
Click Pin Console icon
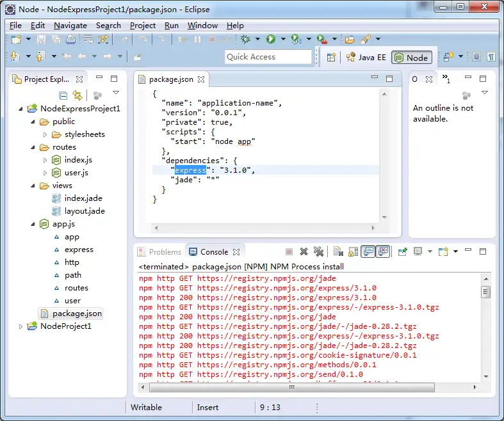pyautogui.click(x=402, y=251)
